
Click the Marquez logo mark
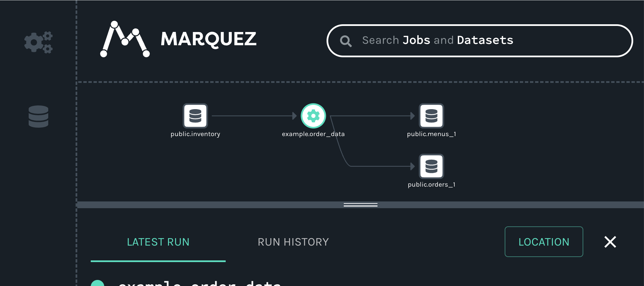click(125, 39)
